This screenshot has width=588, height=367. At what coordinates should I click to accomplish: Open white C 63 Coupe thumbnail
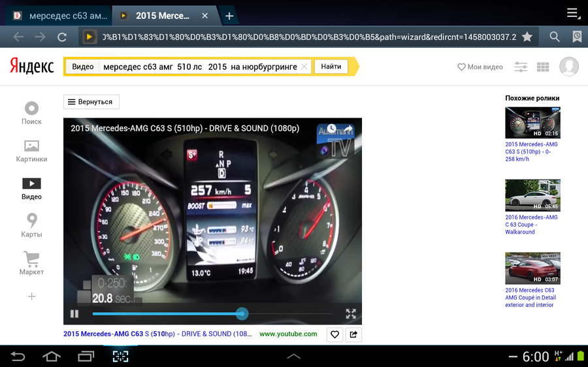pos(532,195)
